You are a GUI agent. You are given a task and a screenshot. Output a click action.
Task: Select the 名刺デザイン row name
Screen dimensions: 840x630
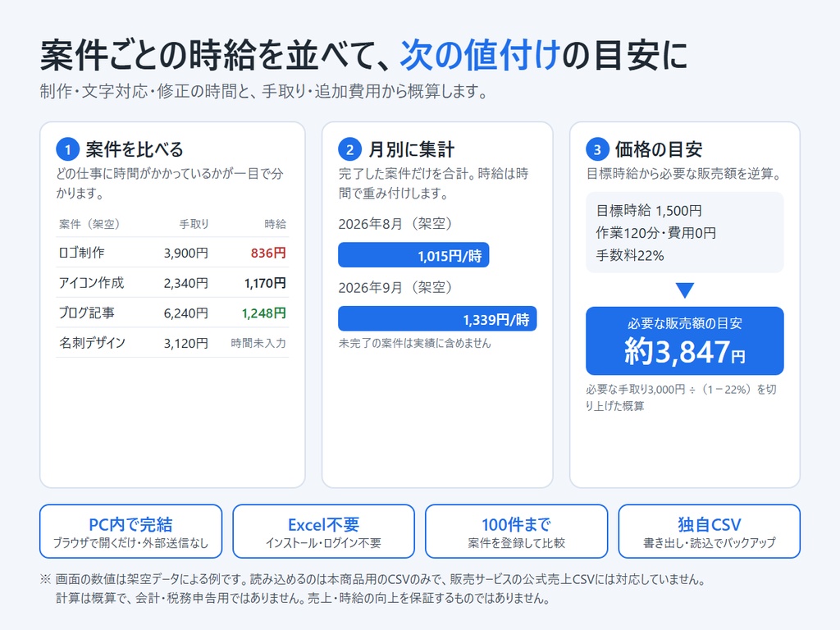click(92, 343)
